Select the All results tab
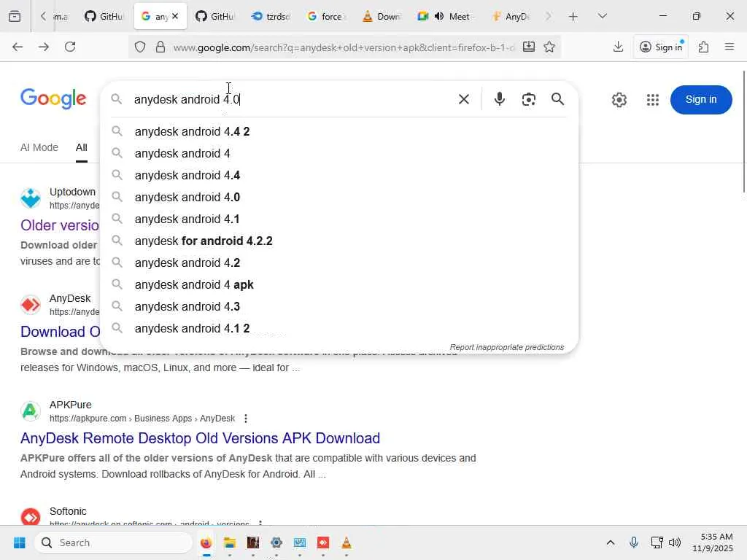 pos(82,147)
